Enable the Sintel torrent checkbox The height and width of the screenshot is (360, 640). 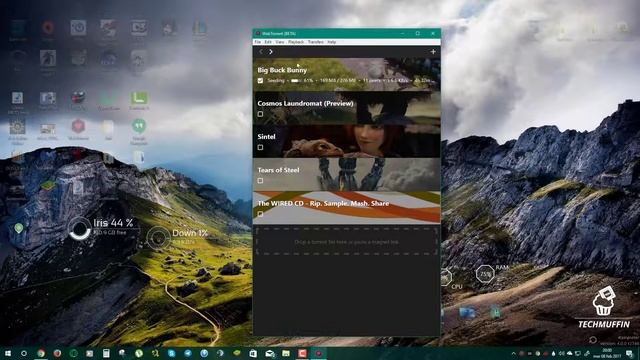click(x=260, y=147)
